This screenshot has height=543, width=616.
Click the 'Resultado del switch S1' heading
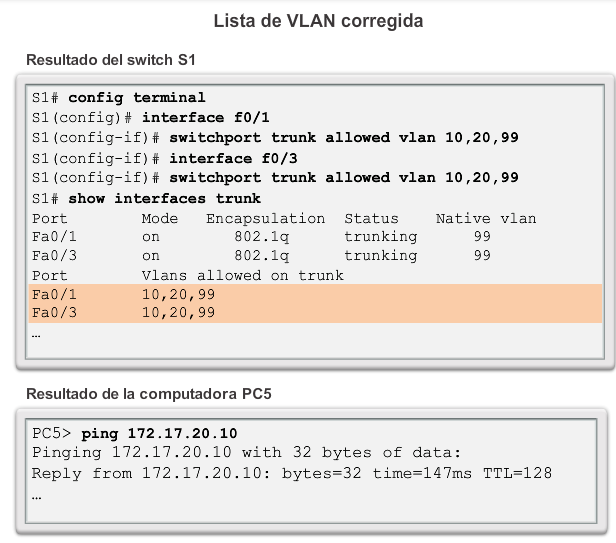click(111, 60)
